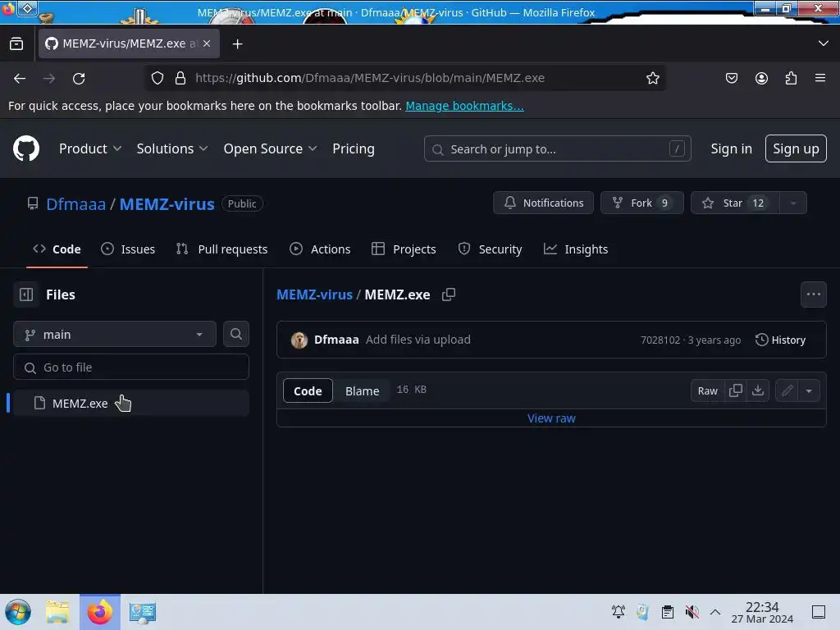Viewport: 840px width, 630px height.
Task: Open the Firefox hamburger application menu
Action: [820, 78]
